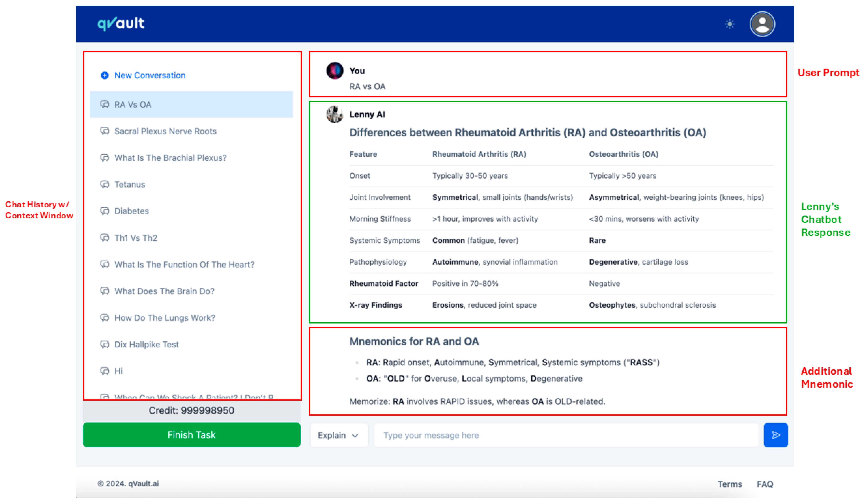Open the Sacral Plexus Nerve Roots conversation
Viewport: 863px width, 504px height.
[x=165, y=131]
